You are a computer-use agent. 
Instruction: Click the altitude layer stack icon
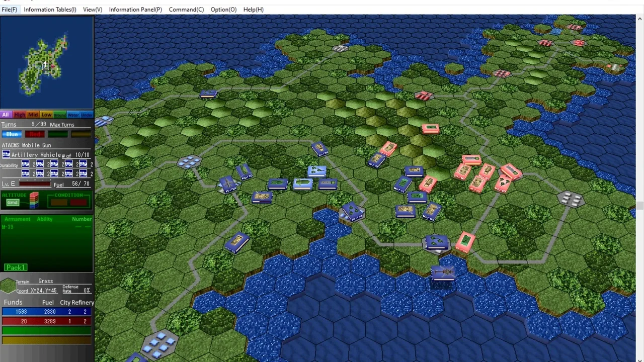point(34,201)
